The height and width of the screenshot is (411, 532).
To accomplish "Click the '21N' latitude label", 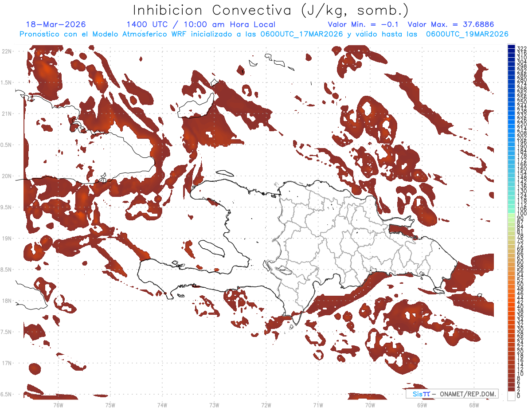I will pyautogui.click(x=7, y=114).
